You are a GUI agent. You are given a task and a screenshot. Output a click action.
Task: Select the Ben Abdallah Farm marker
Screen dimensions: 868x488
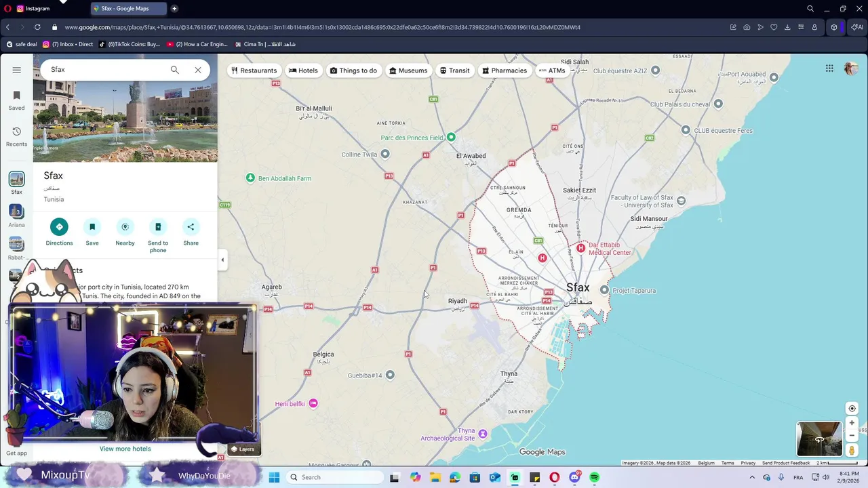250,178
